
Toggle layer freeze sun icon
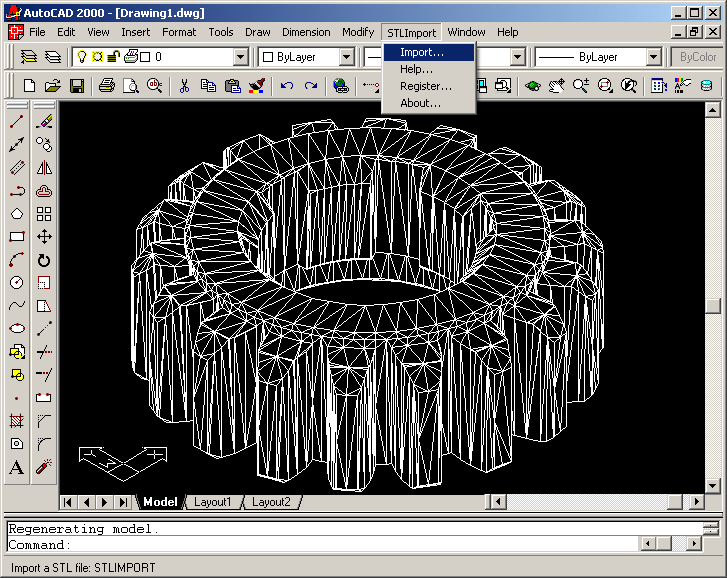click(97, 57)
